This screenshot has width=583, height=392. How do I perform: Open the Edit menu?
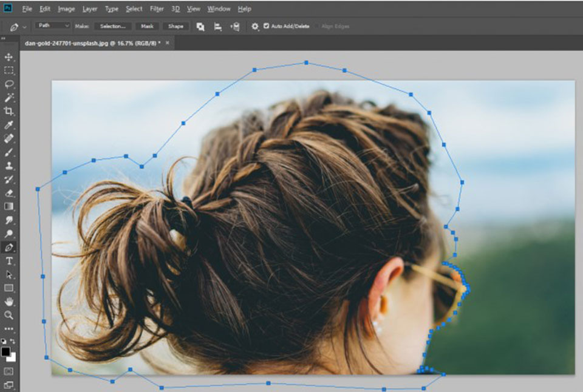[44, 8]
